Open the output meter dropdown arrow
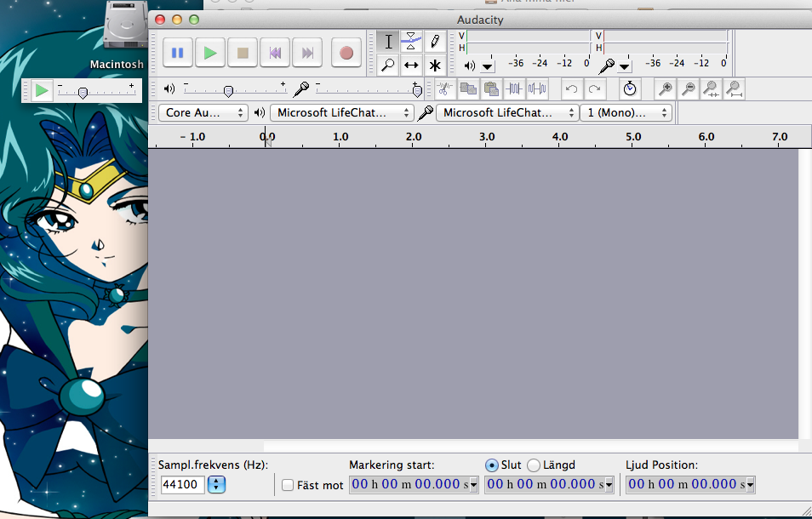812x519 pixels. pyautogui.click(x=488, y=66)
